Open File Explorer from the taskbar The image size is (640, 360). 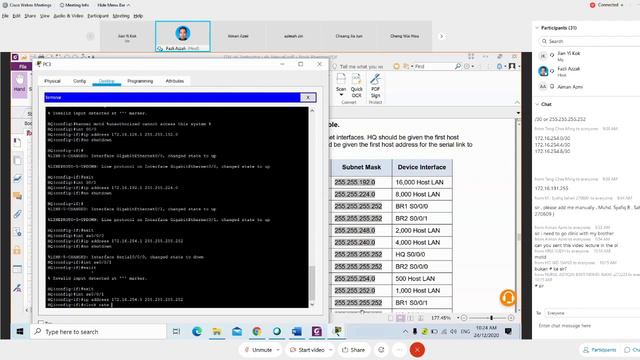tap(217, 332)
